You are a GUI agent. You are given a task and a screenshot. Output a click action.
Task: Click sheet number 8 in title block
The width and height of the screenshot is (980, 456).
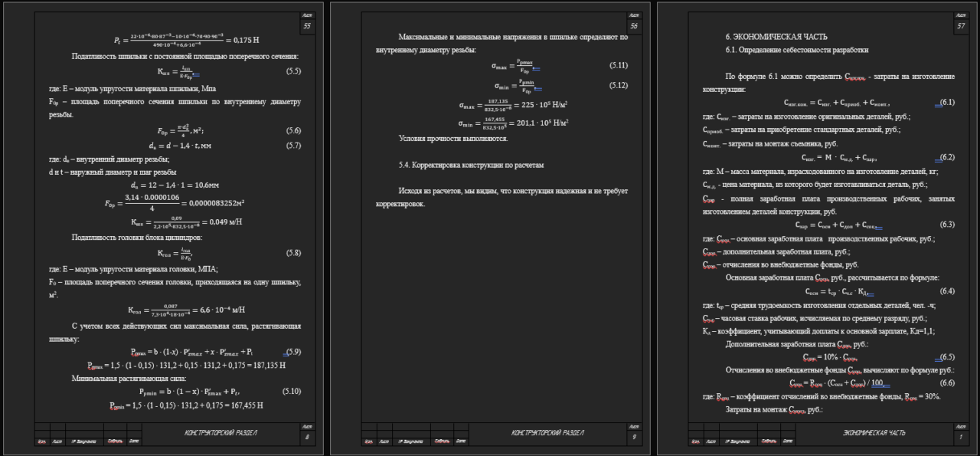point(307,438)
